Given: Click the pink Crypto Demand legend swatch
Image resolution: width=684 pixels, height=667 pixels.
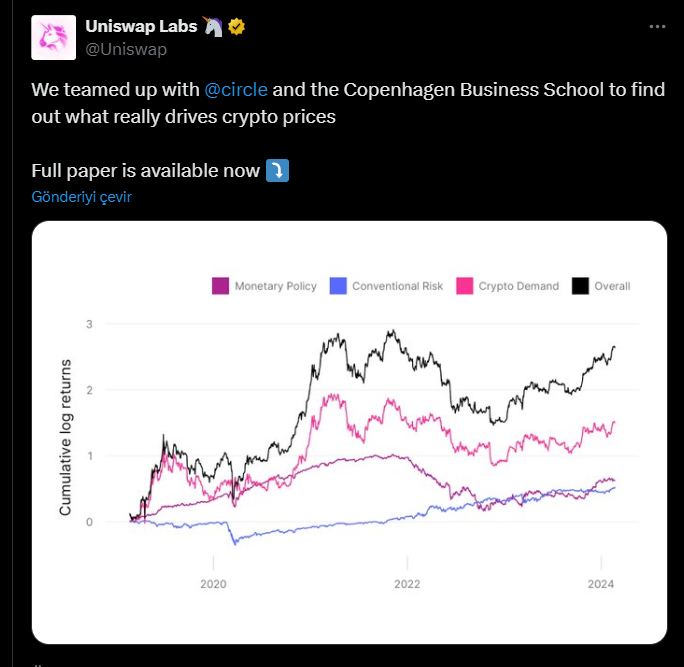Looking at the screenshot, I should [464, 286].
